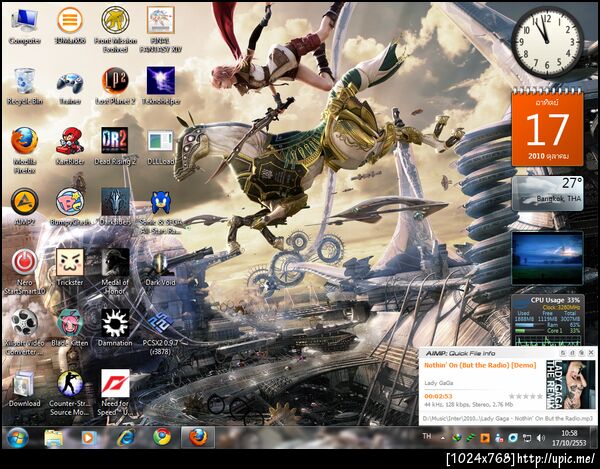The height and width of the screenshot is (469, 600).
Task: Open Windows Explorer from taskbar
Action: [54, 438]
